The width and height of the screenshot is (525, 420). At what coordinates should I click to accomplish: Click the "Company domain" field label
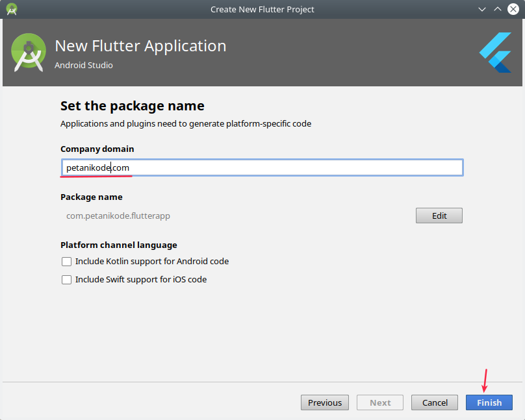[97, 149]
